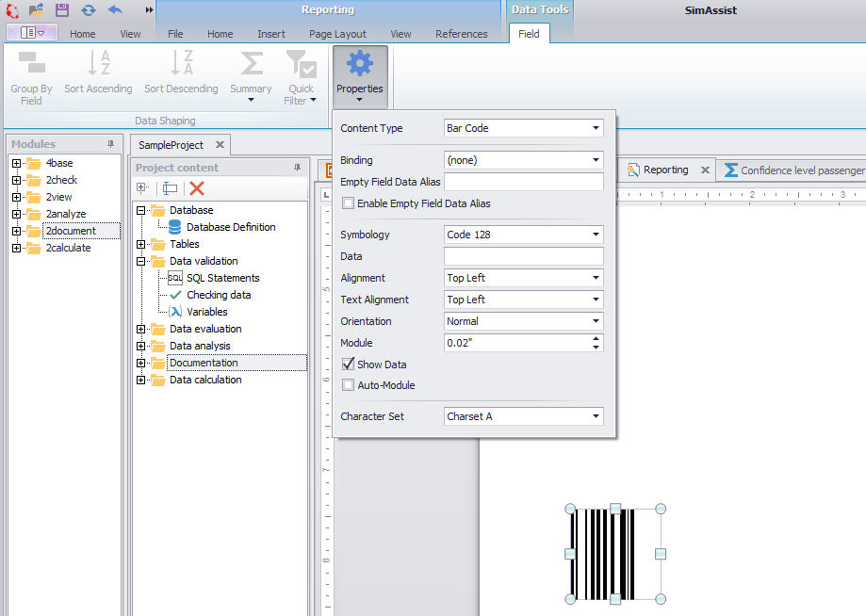Click the refresh icon in the toolbar
This screenshot has height=616, width=866.
tap(89, 10)
